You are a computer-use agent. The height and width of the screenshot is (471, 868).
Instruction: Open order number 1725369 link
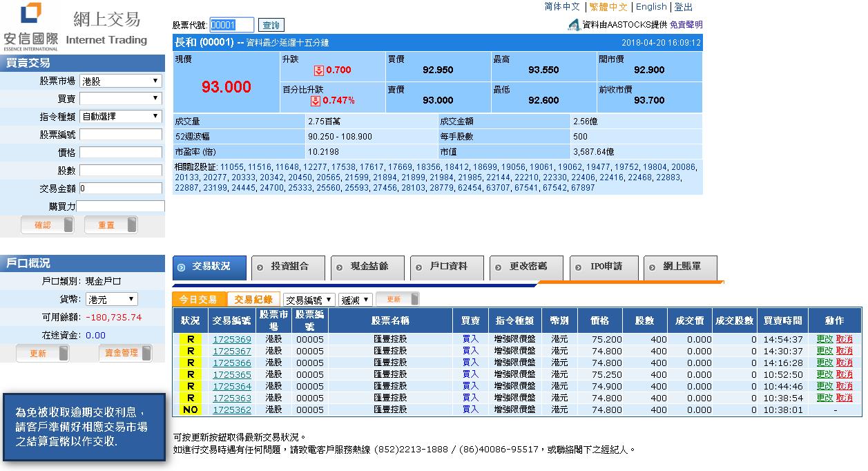[232, 340]
